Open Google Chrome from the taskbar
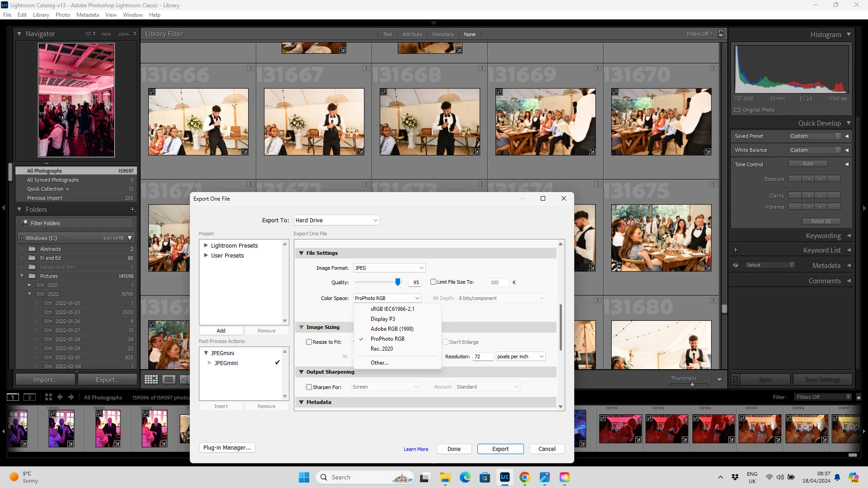 click(x=524, y=477)
